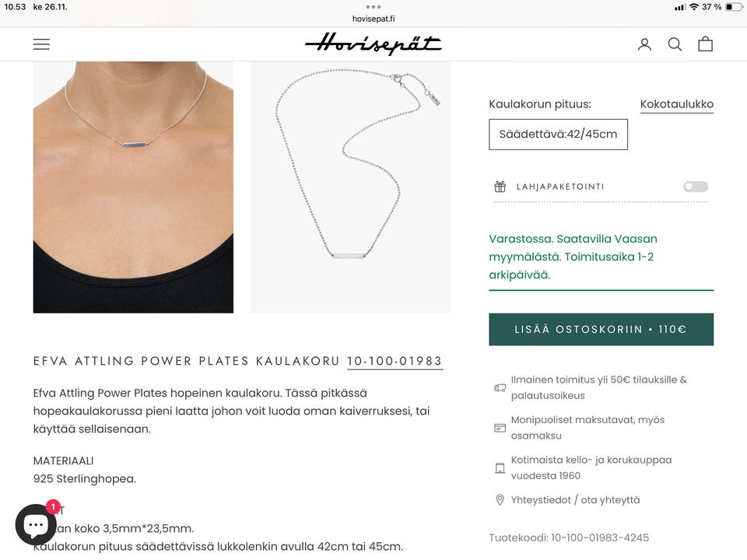The height and width of the screenshot is (560, 747).
Task: Open the search magnifier icon
Action: coord(675,44)
